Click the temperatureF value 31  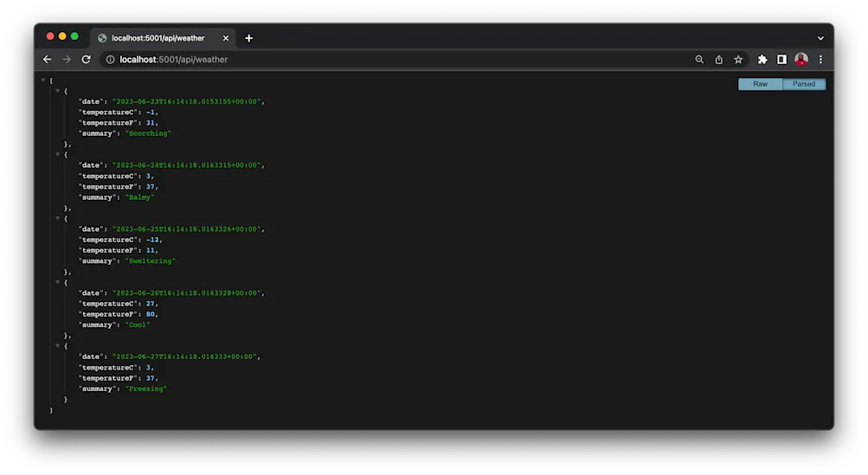click(150, 123)
